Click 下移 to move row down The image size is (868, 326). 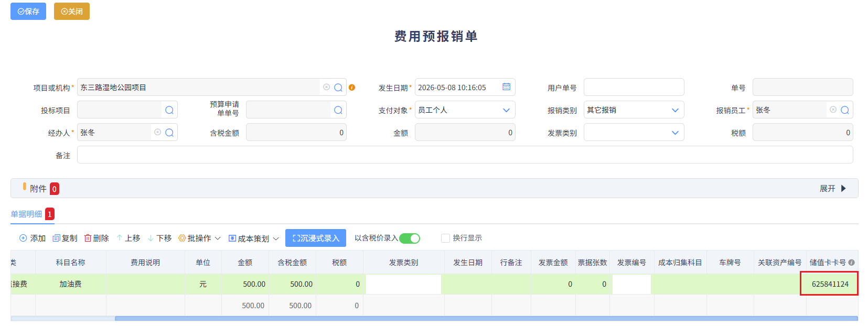pyautogui.click(x=160, y=238)
